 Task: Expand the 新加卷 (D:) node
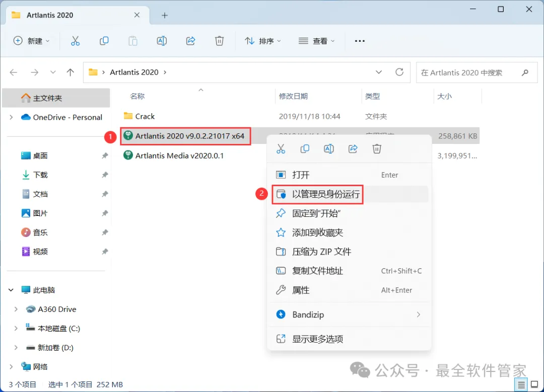[x=16, y=347]
